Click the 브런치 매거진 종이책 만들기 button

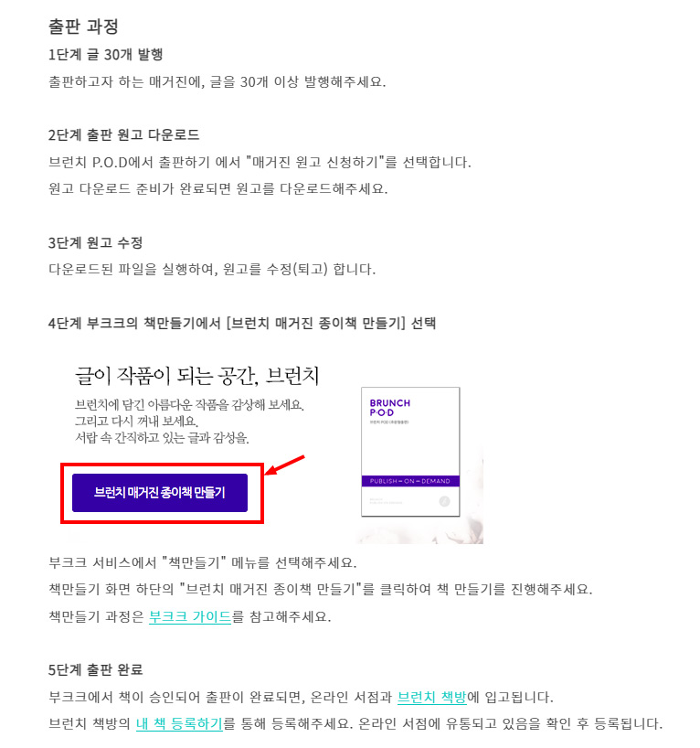click(x=160, y=492)
